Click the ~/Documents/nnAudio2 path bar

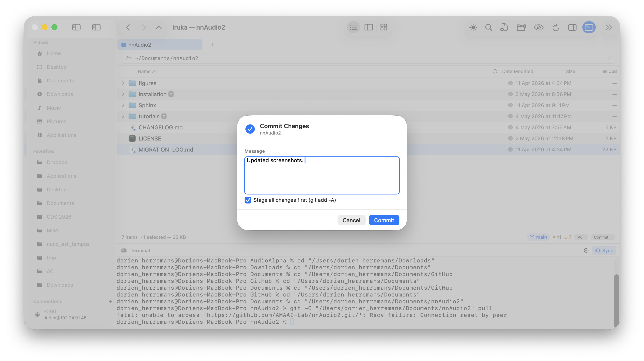coord(368,58)
